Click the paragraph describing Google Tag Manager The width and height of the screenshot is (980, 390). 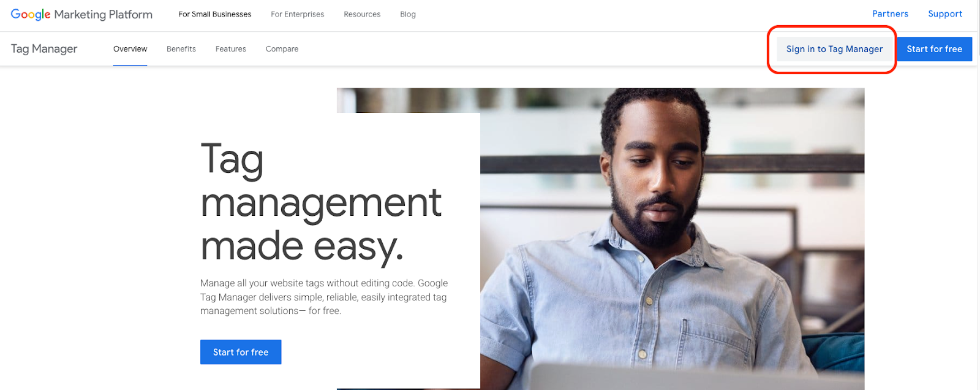click(x=324, y=297)
